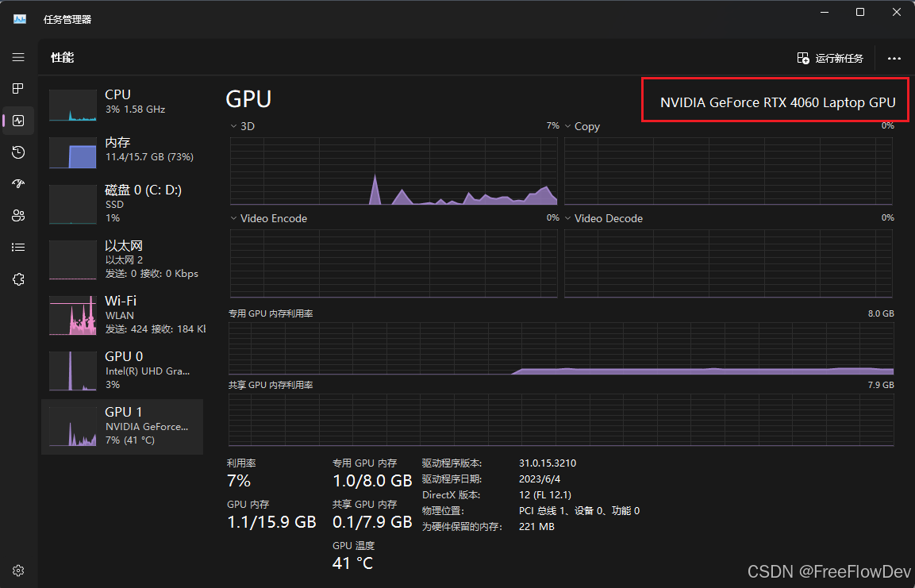Click the PCI 总线 1 physical location value
Screen dimensions: 915x588
click(x=579, y=511)
